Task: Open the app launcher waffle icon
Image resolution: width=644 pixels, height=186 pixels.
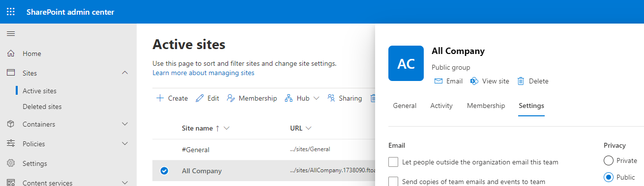Action: (x=11, y=12)
